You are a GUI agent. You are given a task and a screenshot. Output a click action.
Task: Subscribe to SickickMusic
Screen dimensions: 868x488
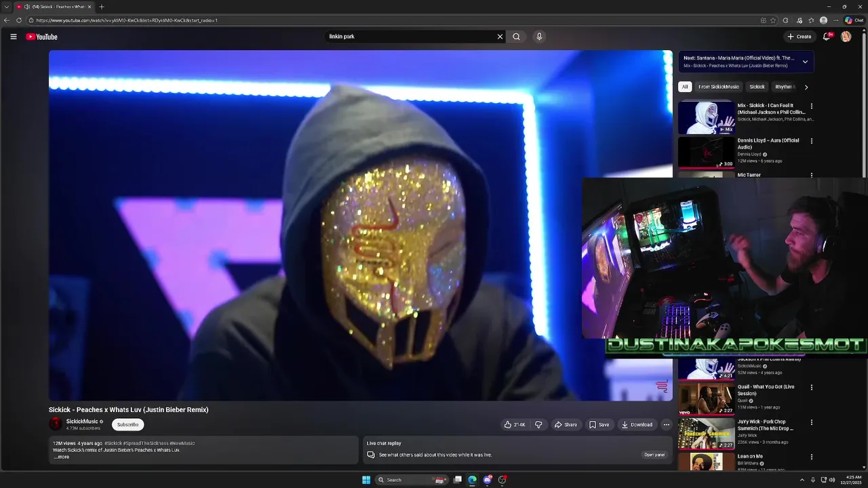[127, 425]
